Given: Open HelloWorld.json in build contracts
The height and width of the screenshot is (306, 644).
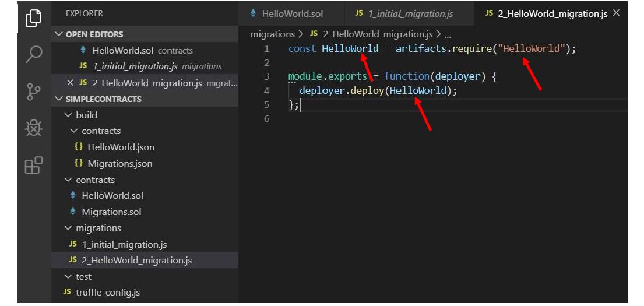Looking at the screenshot, I should (x=121, y=147).
